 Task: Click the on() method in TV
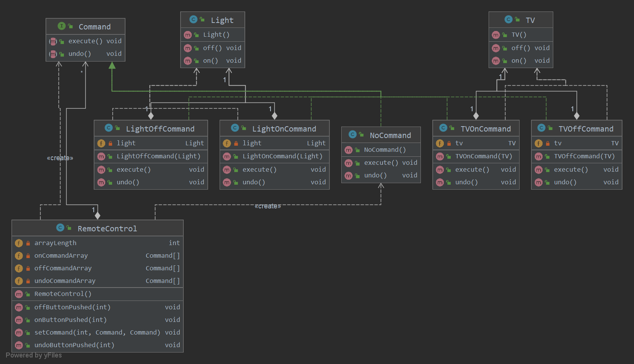(521, 61)
